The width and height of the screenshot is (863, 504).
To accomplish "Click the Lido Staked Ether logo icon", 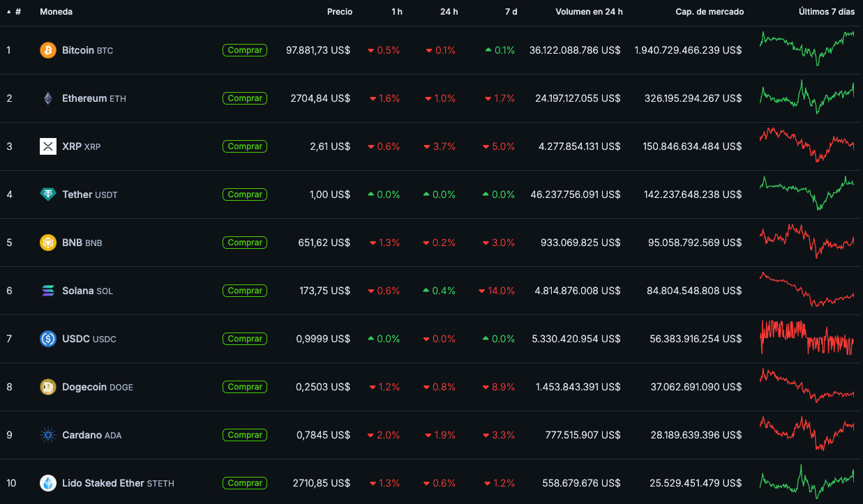I will click(48, 483).
